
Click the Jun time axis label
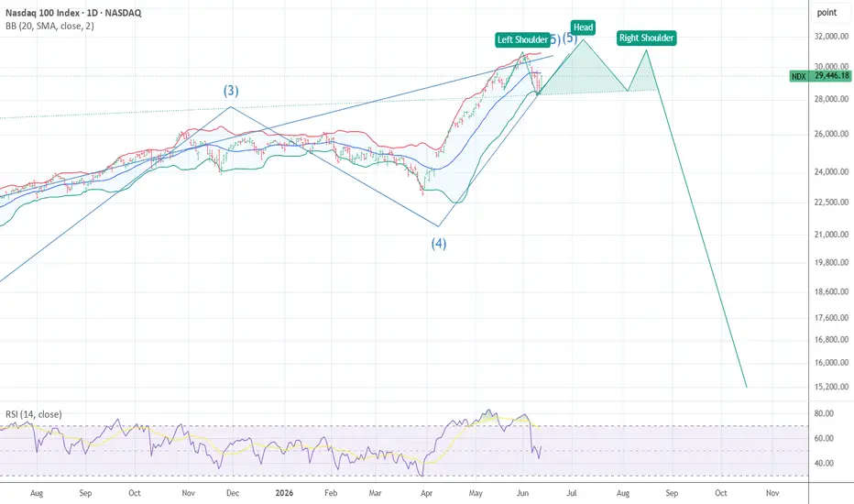tap(522, 493)
